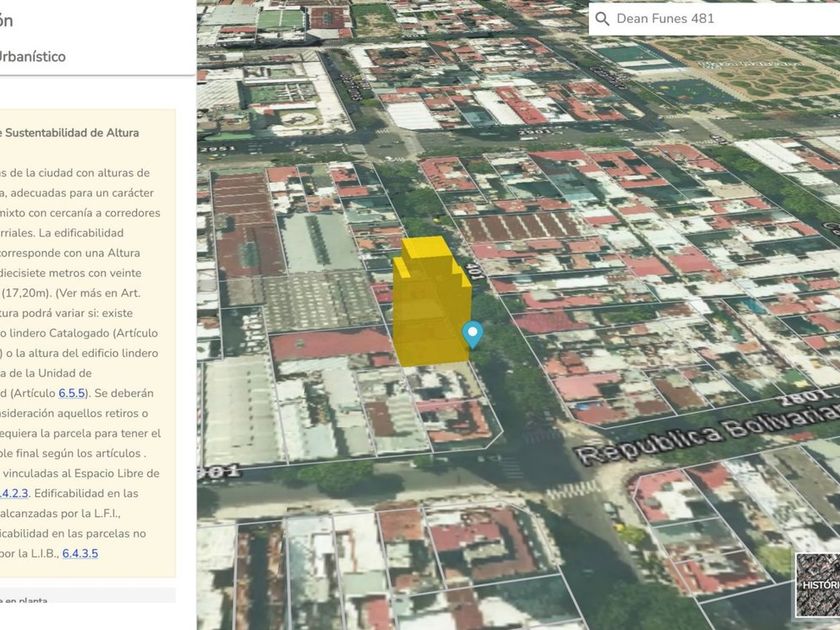
Task: Open the article 6.5.5 link
Action: [x=72, y=393]
